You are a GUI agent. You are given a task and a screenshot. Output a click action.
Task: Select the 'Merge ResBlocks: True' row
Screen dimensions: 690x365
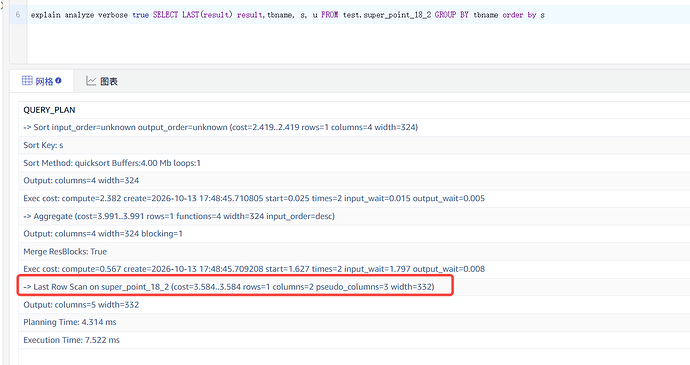pyautogui.click(x=354, y=251)
